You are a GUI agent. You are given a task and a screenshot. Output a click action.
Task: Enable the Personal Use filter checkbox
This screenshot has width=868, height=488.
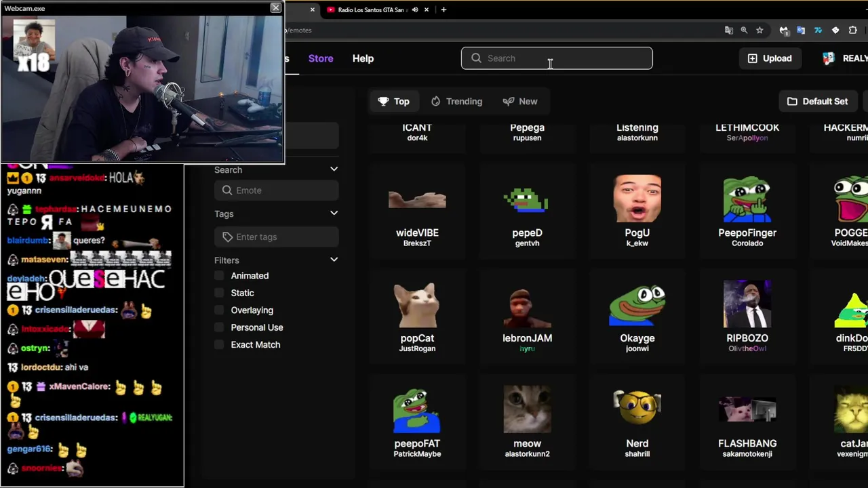point(219,327)
